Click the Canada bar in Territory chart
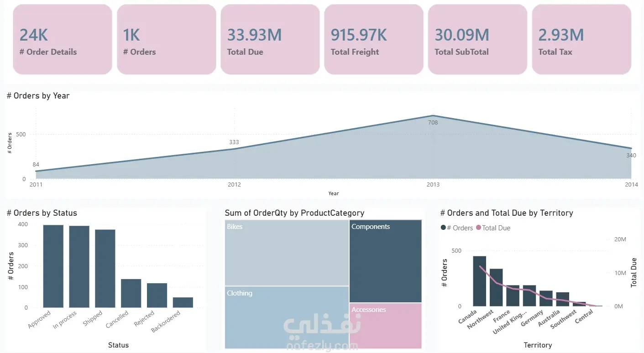The width and height of the screenshot is (644, 353). pyautogui.click(x=479, y=281)
